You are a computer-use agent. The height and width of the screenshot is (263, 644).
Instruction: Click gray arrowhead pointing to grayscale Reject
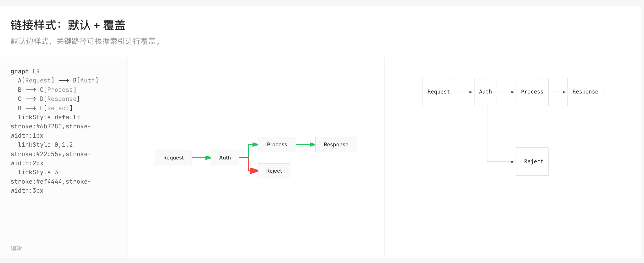tap(512, 162)
